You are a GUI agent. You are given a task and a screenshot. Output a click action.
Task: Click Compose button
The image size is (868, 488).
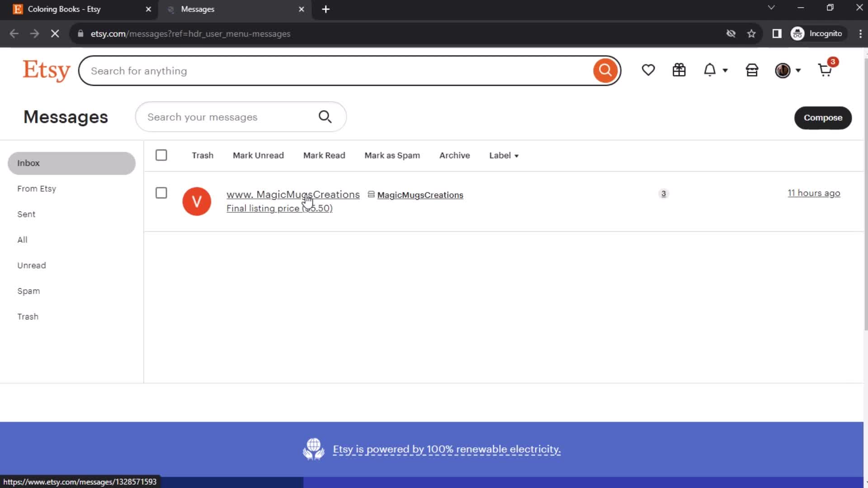click(x=823, y=118)
